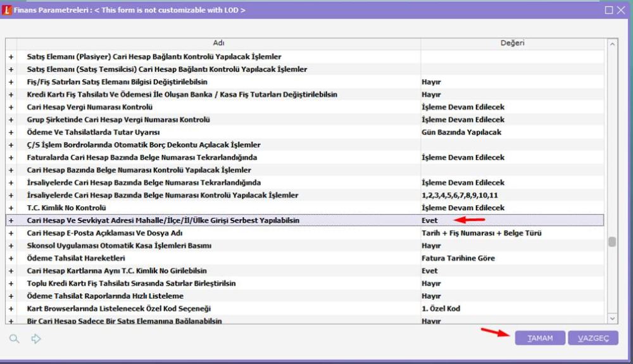Click Hayır value of Ödeme Tahsilat Raporlarında row
Screen dimensions: 633x364
(431, 296)
